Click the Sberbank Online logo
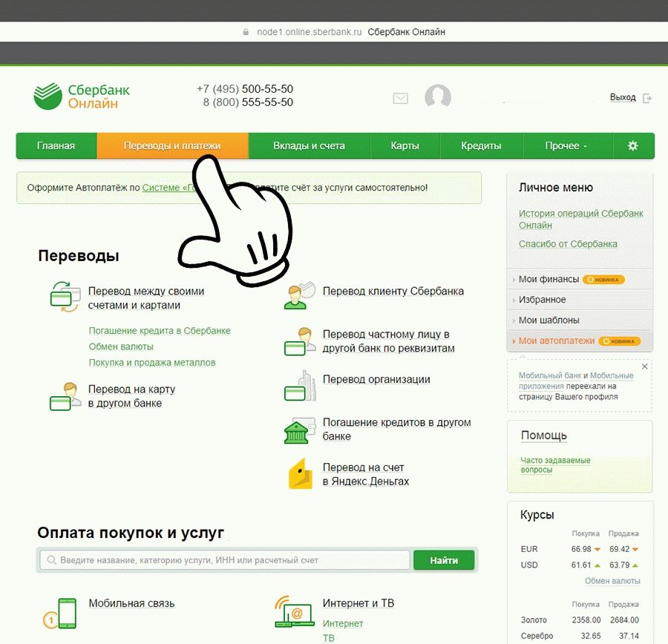 click(x=82, y=97)
